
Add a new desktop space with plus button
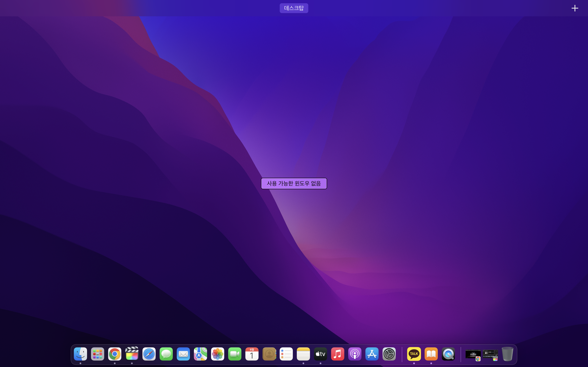(x=575, y=8)
